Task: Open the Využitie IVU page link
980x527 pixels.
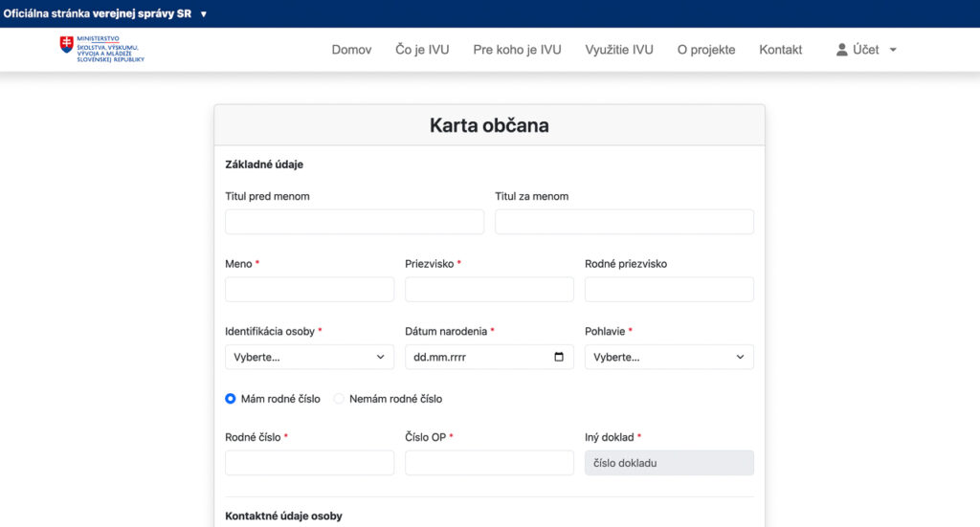Action: (619, 50)
